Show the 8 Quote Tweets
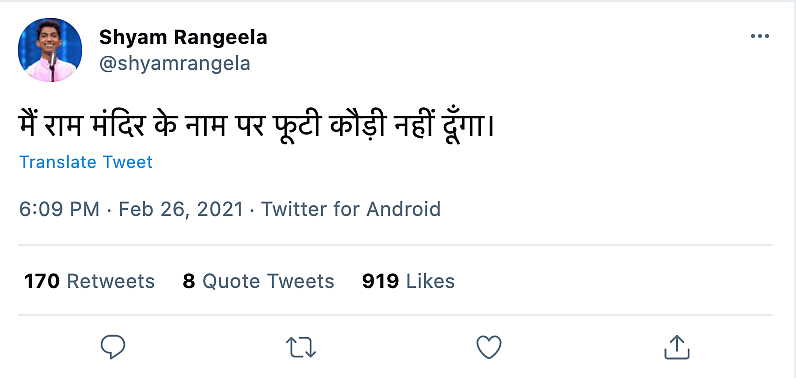This screenshot has width=796, height=378. 258,281
